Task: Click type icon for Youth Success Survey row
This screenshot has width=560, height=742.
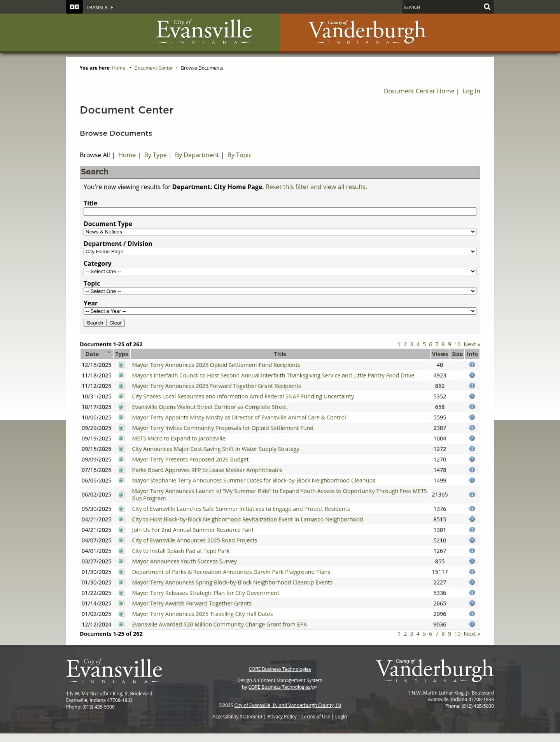Action: tap(121, 561)
